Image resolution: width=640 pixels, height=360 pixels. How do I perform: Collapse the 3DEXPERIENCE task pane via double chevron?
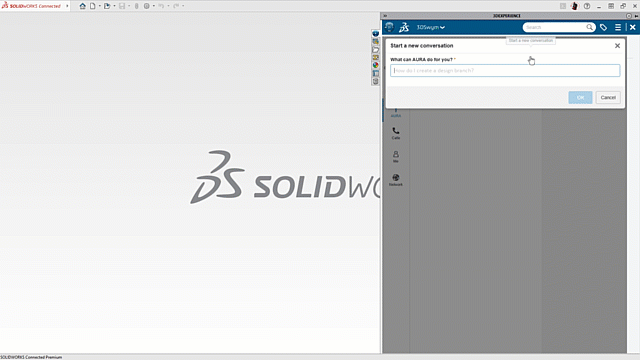pyautogui.click(x=385, y=16)
